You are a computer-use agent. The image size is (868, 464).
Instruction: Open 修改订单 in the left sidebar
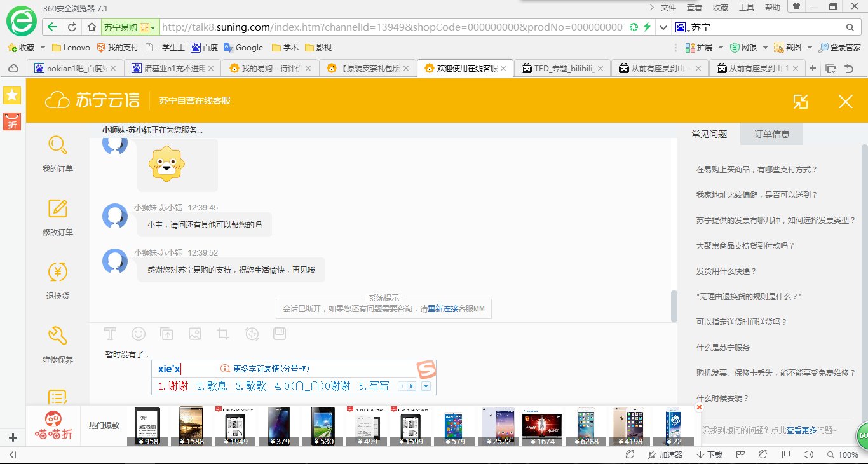coord(58,217)
